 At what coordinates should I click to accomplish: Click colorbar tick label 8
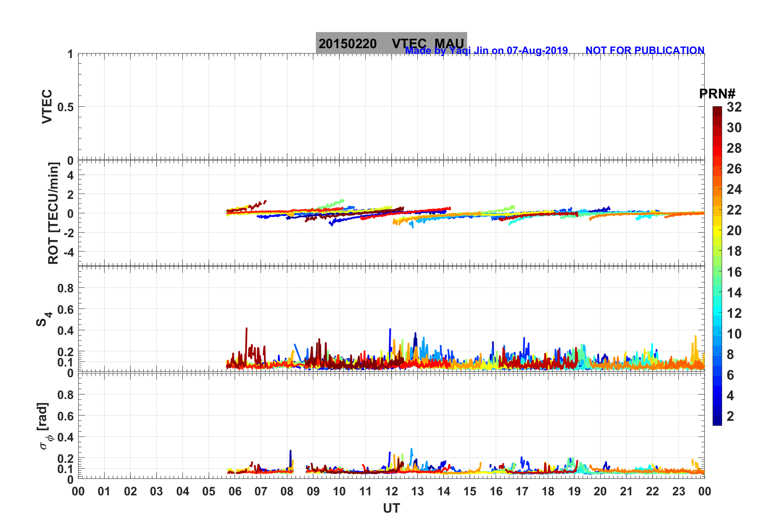[730, 355]
